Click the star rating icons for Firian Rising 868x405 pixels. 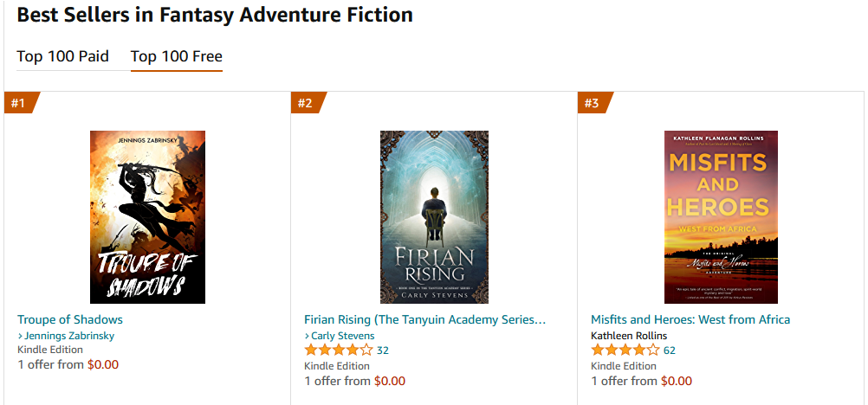click(x=339, y=350)
